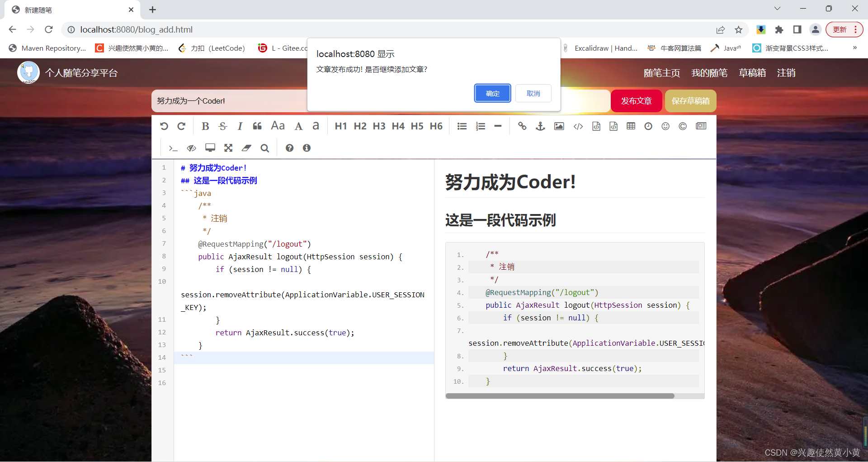Open editor help dialog

click(x=289, y=148)
